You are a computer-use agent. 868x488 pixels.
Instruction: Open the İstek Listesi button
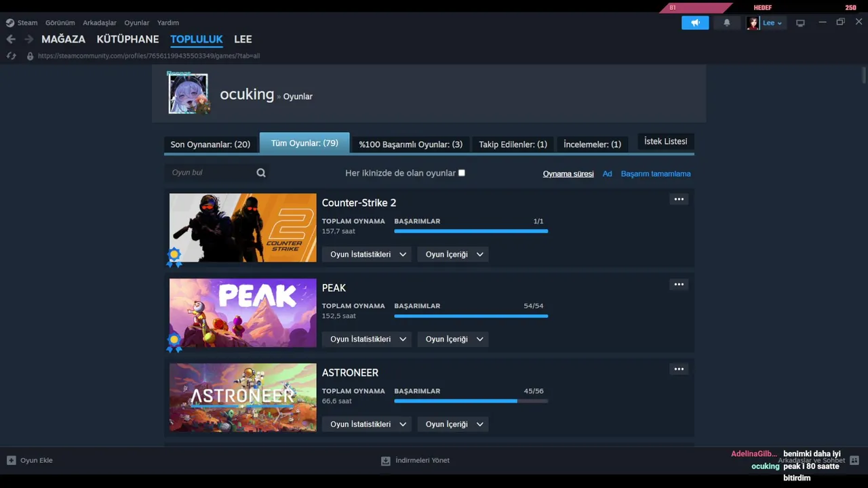coord(666,142)
